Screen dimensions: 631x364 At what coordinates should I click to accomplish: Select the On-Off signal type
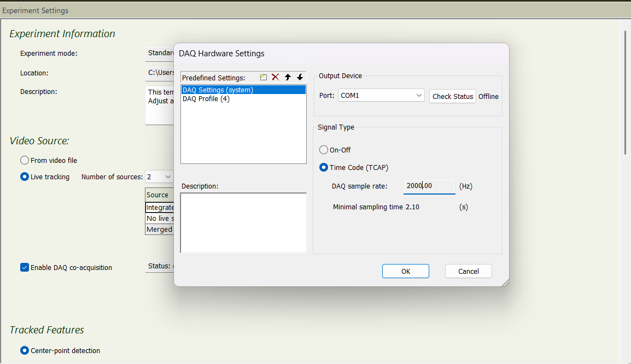pos(324,150)
